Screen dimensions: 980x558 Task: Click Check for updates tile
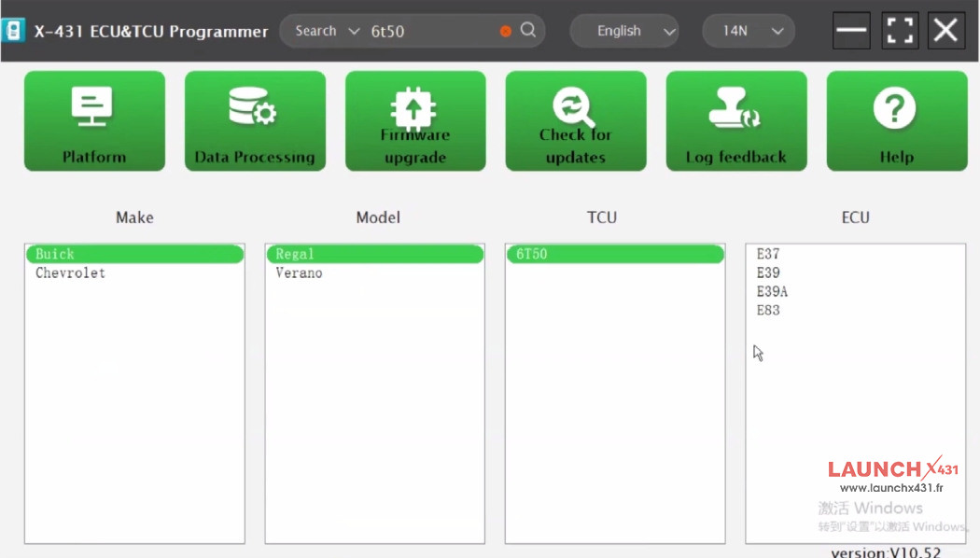[576, 121]
